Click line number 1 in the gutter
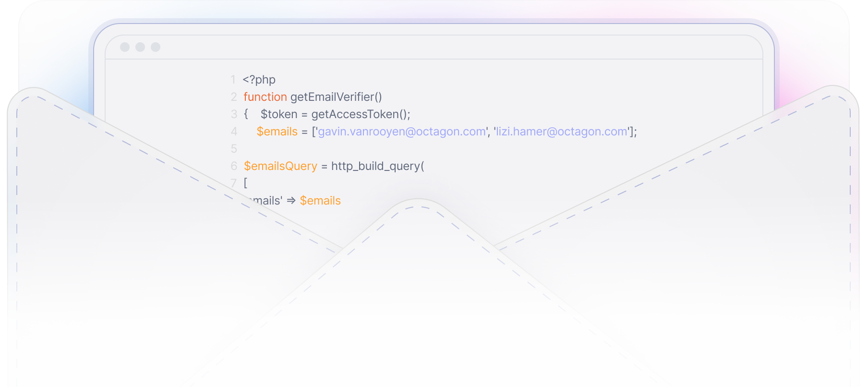This screenshot has height=387, width=868. 233,80
